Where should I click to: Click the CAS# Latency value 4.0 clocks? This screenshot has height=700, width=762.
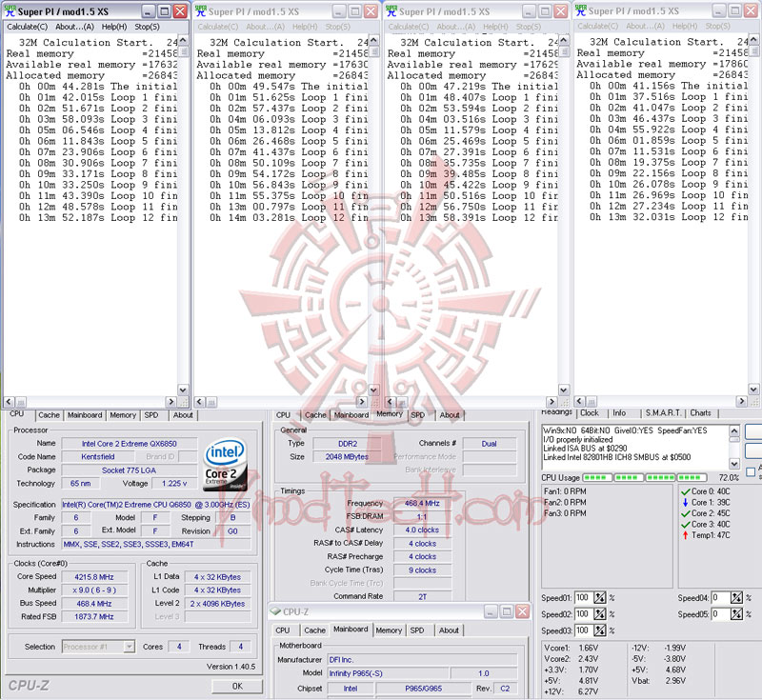pos(422,530)
